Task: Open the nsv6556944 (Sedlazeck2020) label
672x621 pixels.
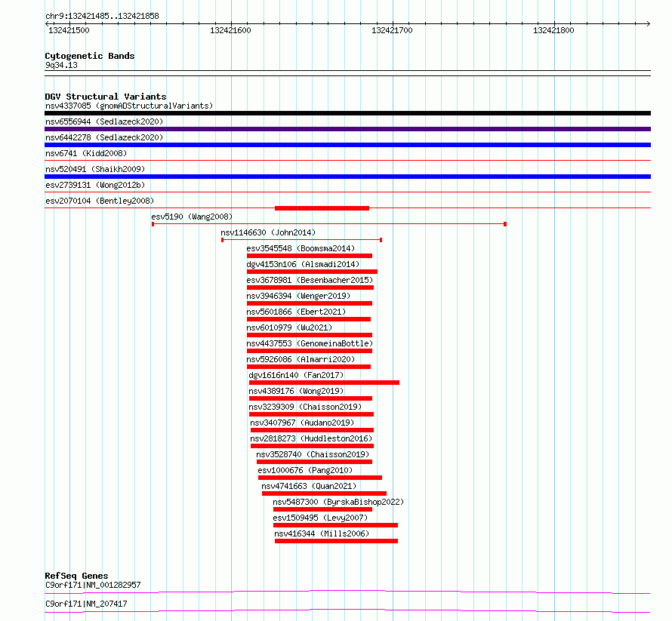Action: coord(104,121)
